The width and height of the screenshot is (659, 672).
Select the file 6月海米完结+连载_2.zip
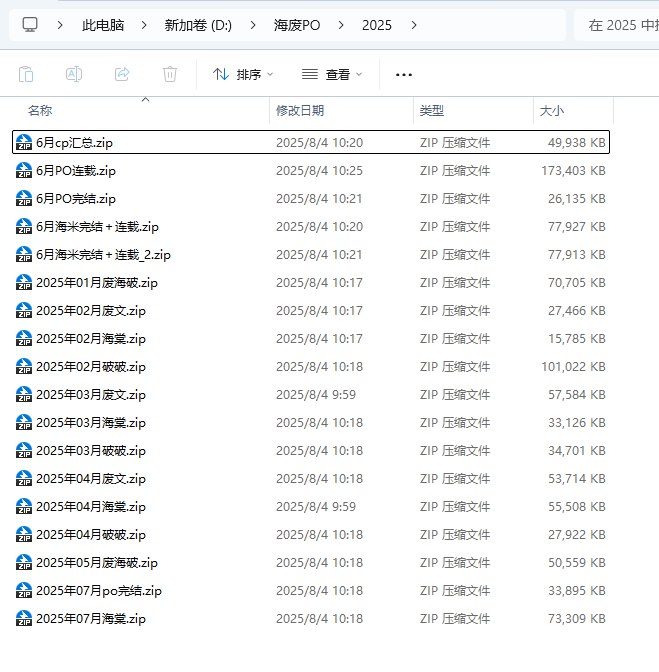pos(103,255)
